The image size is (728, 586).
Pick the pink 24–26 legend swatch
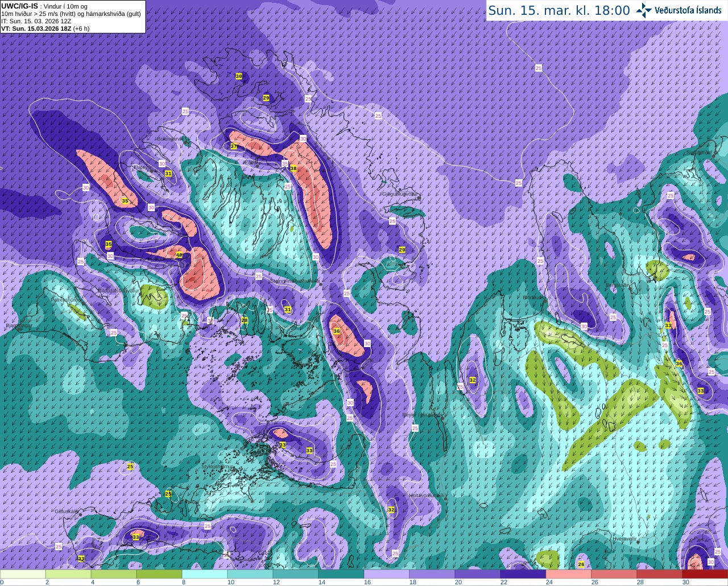pyautogui.click(x=569, y=574)
